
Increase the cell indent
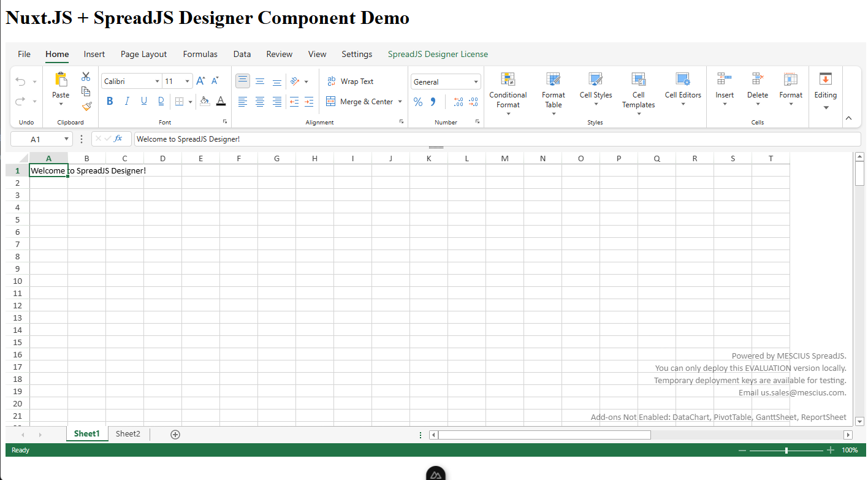309,102
